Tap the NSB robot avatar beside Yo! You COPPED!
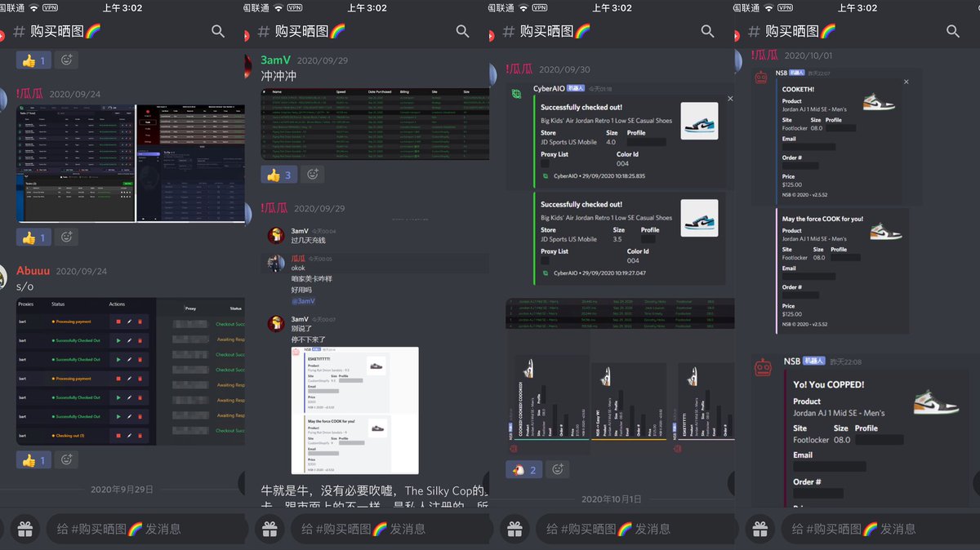This screenshot has width=980, height=550. click(x=763, y=368)
